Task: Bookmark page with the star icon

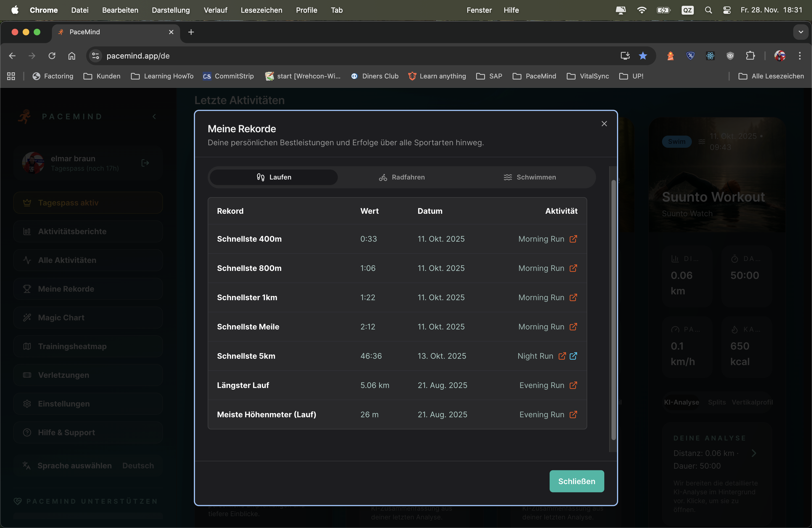Action: pos(643,56)
